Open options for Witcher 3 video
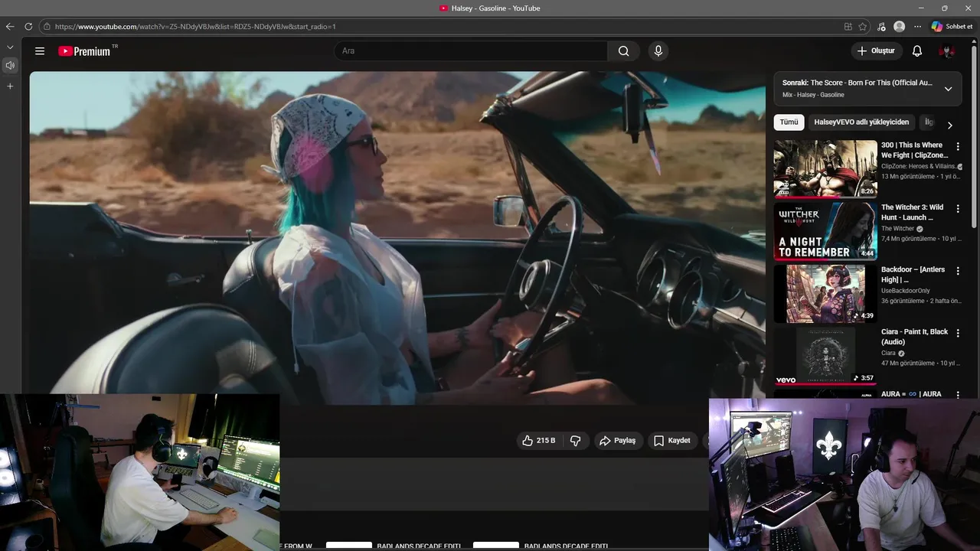 (x=957, y=208)
